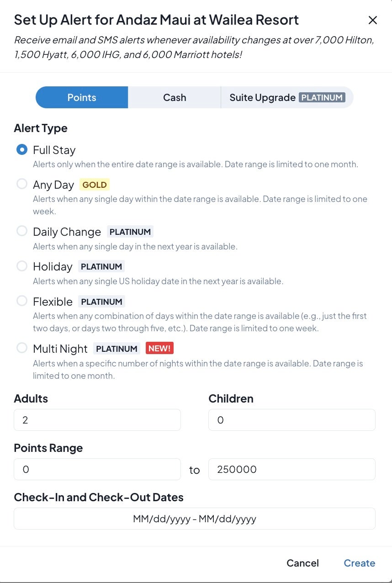Focus the Children count field
The height and width of the screenshot is (583, 392).
pos(291,420)
